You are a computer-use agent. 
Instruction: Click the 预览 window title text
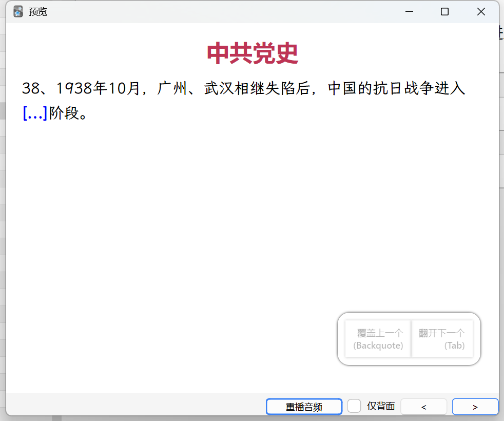[38, 12]
